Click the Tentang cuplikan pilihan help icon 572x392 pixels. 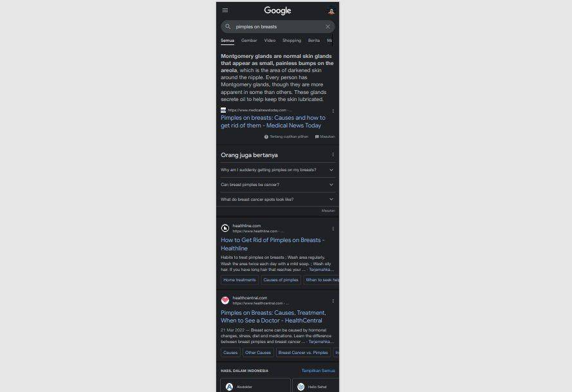click(266, 137)
